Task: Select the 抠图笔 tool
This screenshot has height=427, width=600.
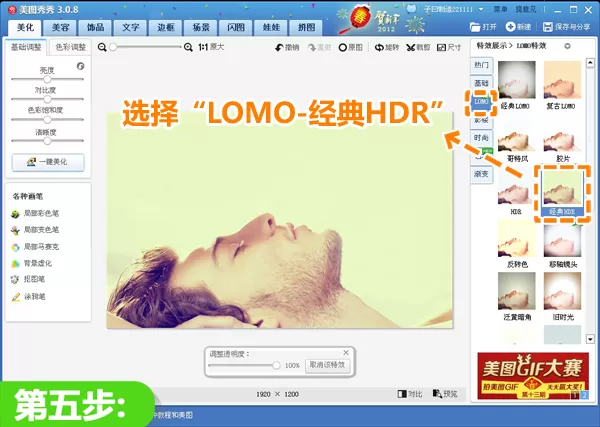Action: (28, 279)
